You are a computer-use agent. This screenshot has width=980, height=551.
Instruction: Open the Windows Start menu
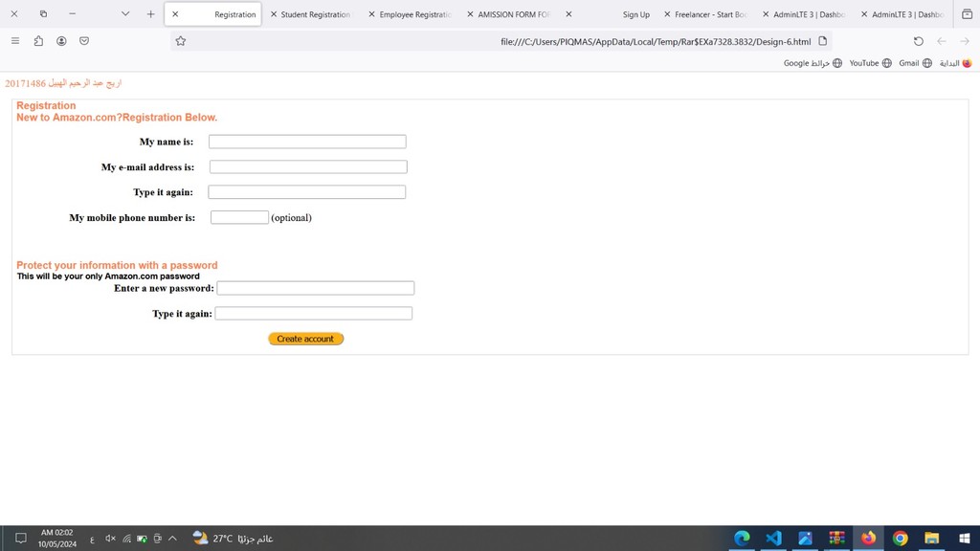[x=964, y=538]
